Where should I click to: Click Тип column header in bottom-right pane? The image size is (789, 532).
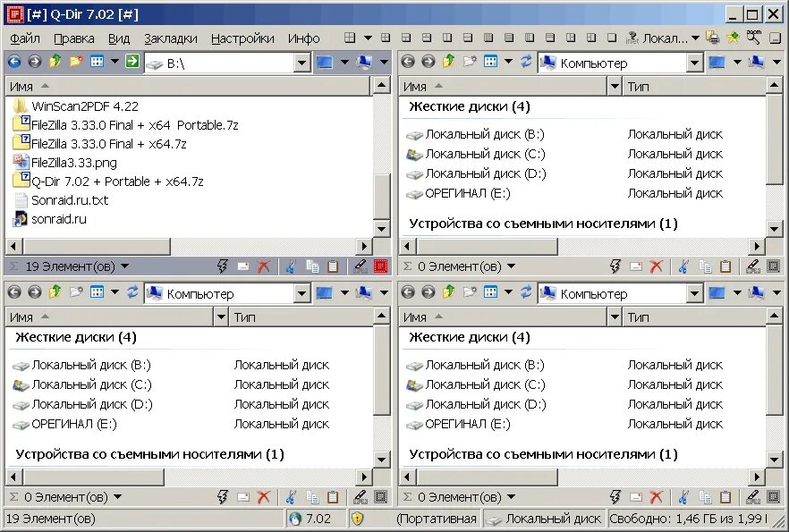pyautogui.click(x=693, y=317)
